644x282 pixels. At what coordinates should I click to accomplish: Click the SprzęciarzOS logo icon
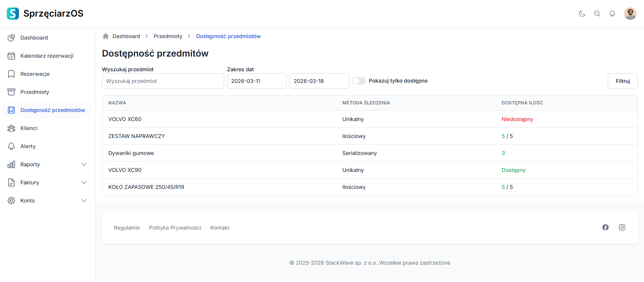[x=13, y=14]
